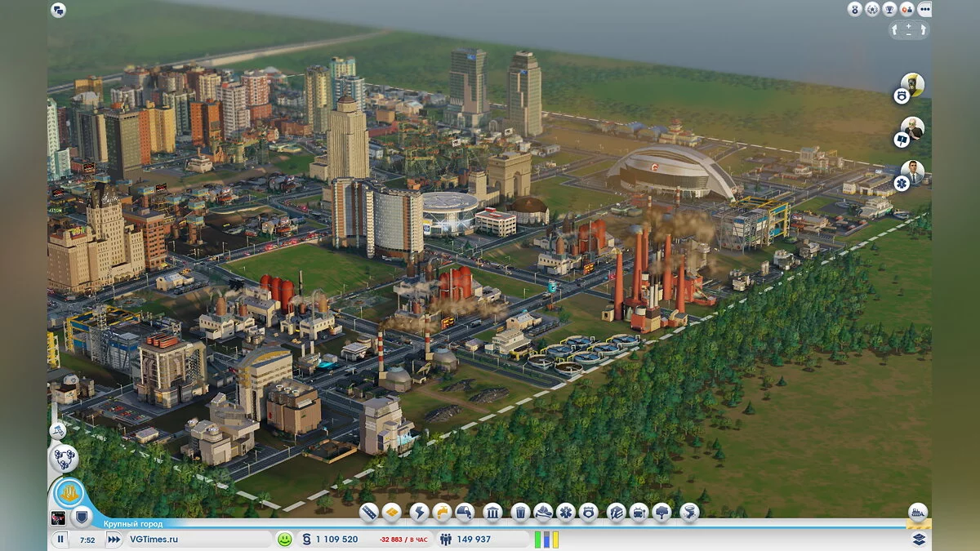The width and height of the screenshot is (980, 551).
Task: Open the Police badge menu
Action: 589,513
